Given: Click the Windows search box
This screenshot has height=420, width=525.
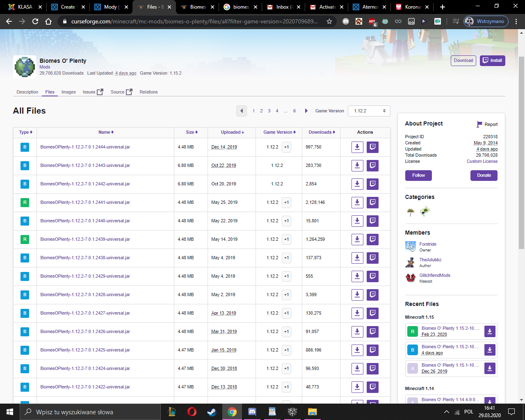Looking at the screenshot, I should point(90,412).
